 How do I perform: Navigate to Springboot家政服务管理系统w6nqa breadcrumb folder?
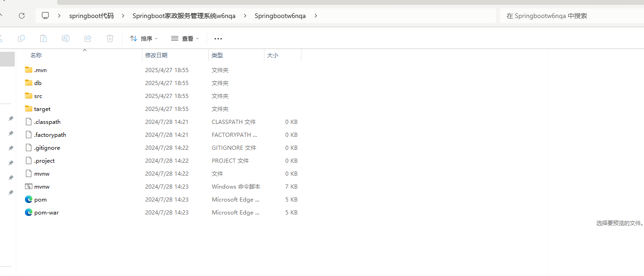184,16
